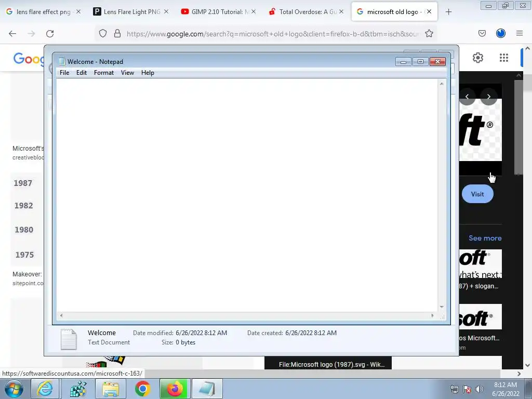Launch Google Chrome from the taskbar
The image size is (532, 399).
[142, 389]
